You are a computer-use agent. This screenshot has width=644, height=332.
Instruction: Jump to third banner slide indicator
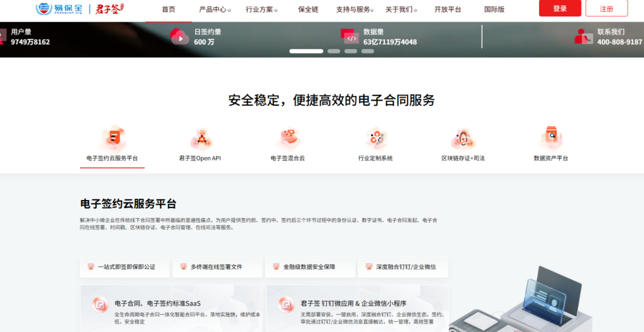[351, 52]
